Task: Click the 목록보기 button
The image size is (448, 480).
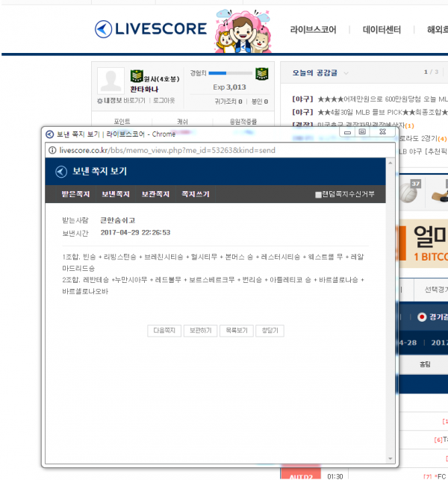Action: [237, 331]
